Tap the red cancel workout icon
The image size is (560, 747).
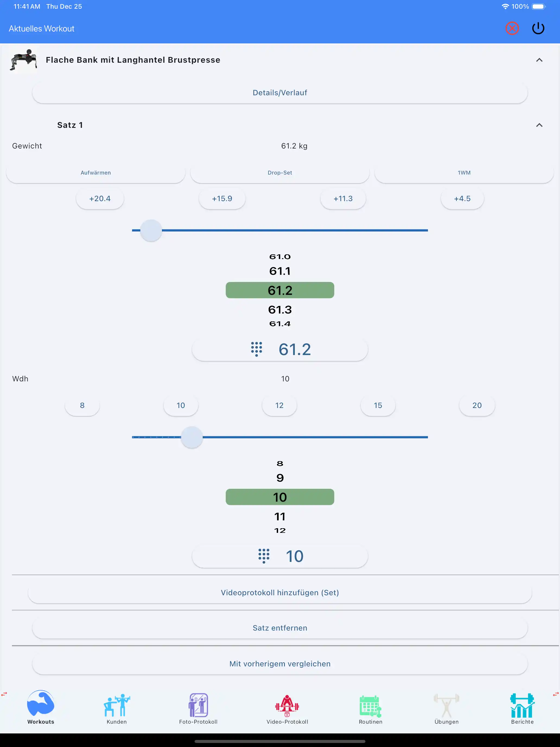[512, 29]
